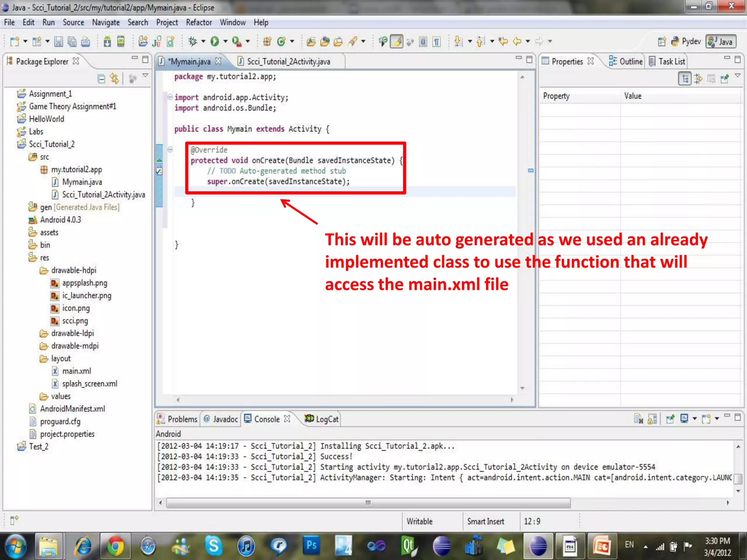Click the New Java Class icon

(x=281, y=42)
